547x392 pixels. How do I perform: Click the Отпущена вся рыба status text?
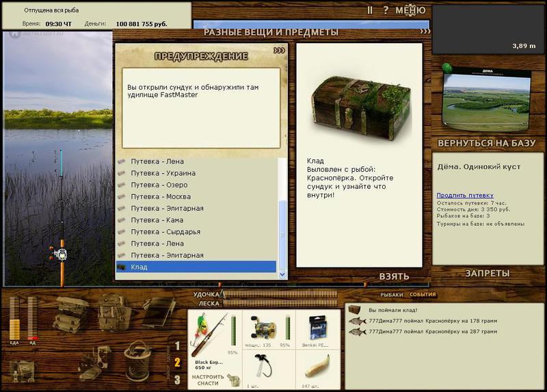pyautogui.click(x=51, y=10)
